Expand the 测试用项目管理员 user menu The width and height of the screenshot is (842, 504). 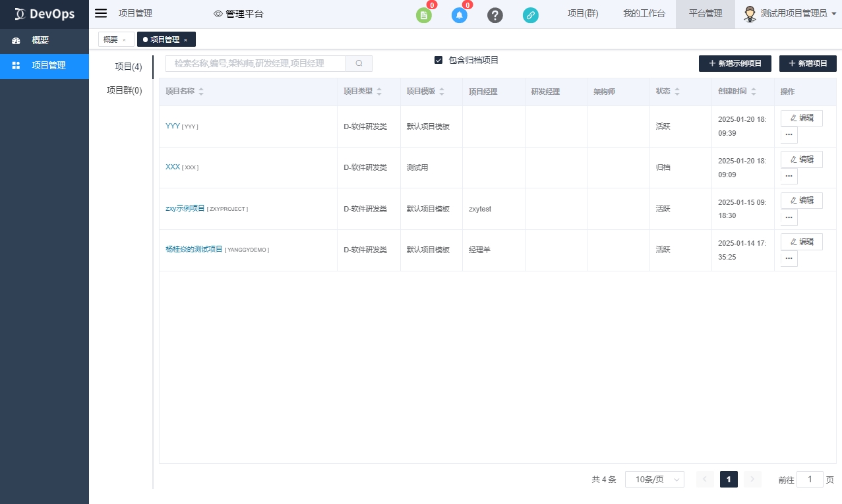click(x=790, y=13)
